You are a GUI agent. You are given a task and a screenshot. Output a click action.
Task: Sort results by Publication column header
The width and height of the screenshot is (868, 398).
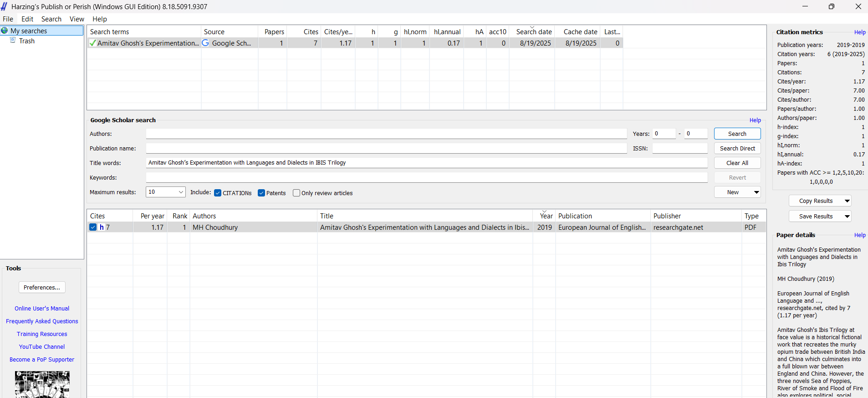pyautogui.click(x=603, y=216)
